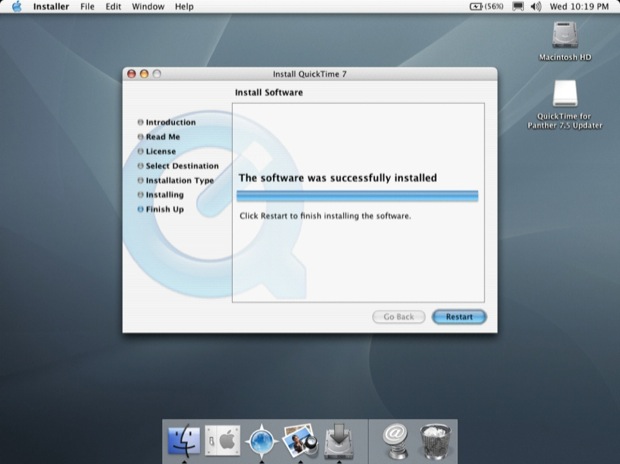Open the Edit menu

[x=113, y=6]
